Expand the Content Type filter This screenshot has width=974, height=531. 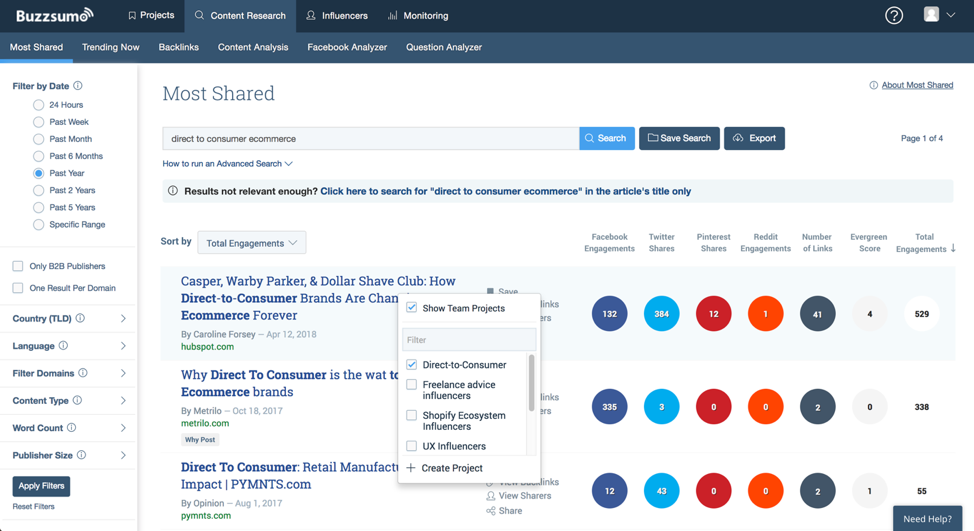point(123,400)
